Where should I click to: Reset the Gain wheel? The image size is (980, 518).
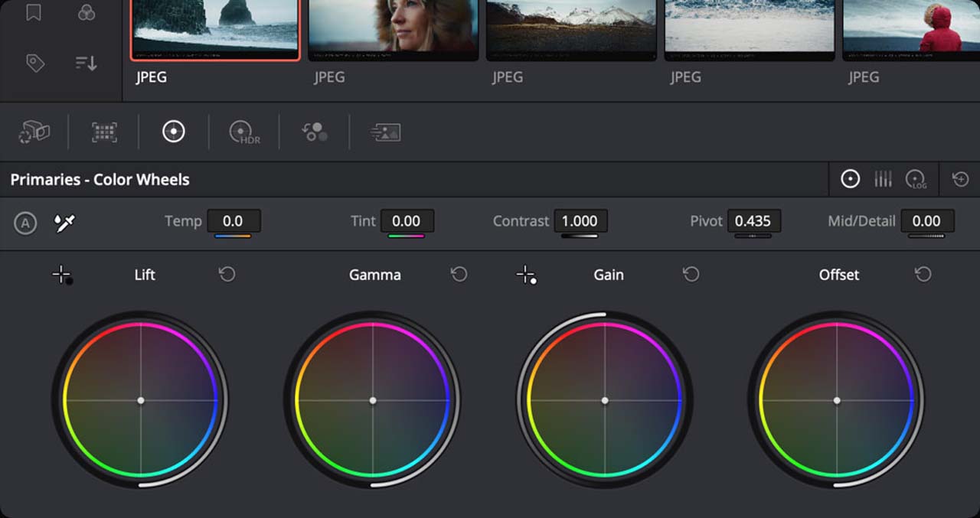691,274
